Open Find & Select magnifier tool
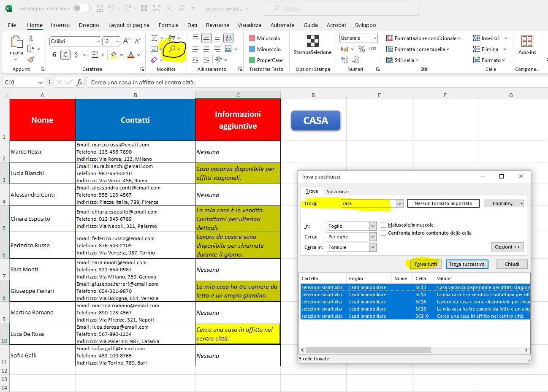The width and height of the screenshot is (548, 392). pos(172,49)
